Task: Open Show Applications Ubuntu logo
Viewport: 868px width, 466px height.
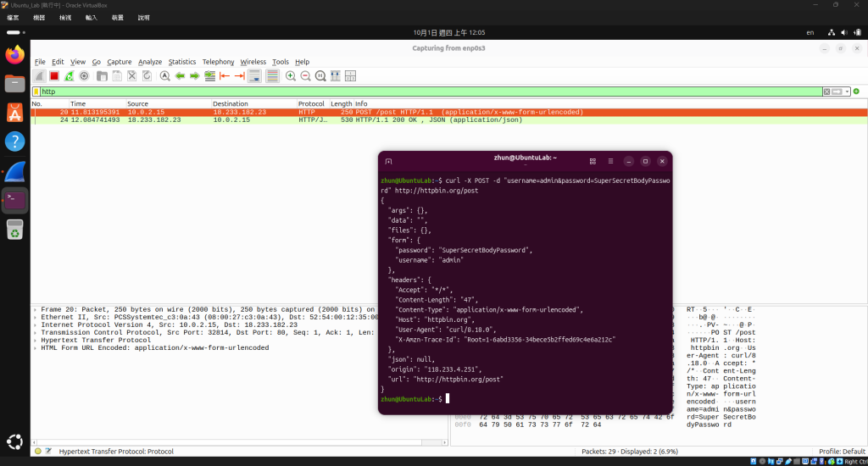Action: tap(15, 441)
